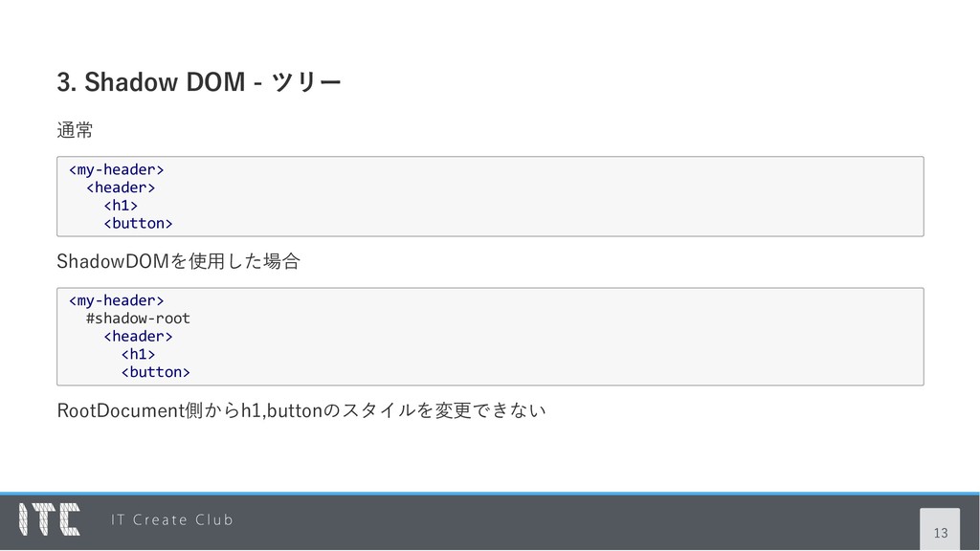Viewport: 980px width, 551px height.
Task: Click the 通常 label text
Action: tap(75, 130)
